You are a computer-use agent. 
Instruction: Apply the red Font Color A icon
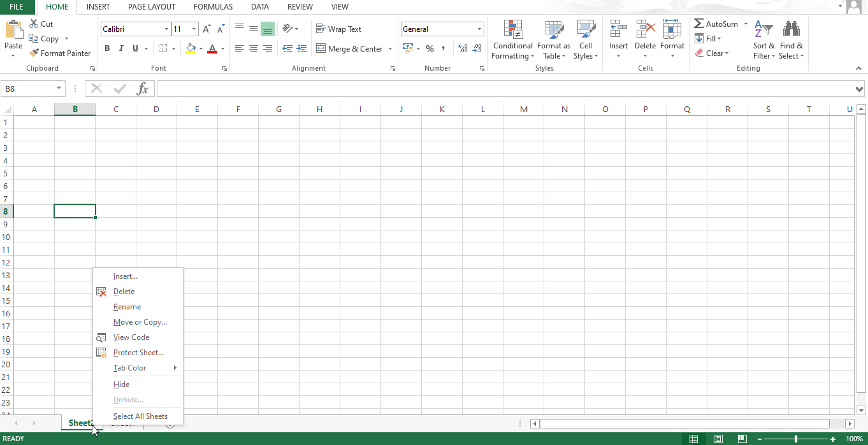pos(212,48)
